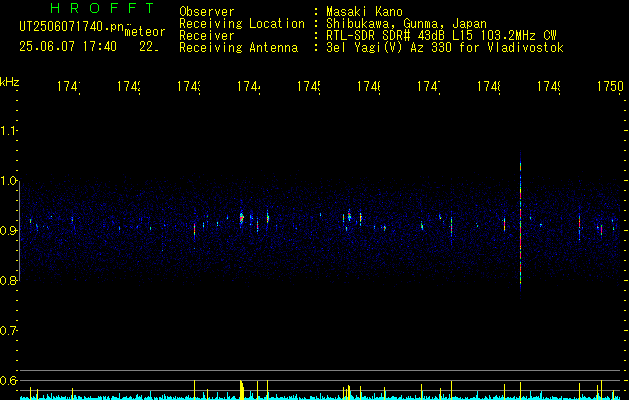Click the "Receiving Location" field label

[242, 24]
